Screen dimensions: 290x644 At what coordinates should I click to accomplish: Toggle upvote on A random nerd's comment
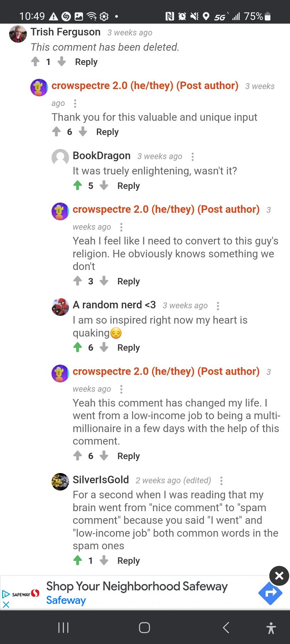[77, 348]
